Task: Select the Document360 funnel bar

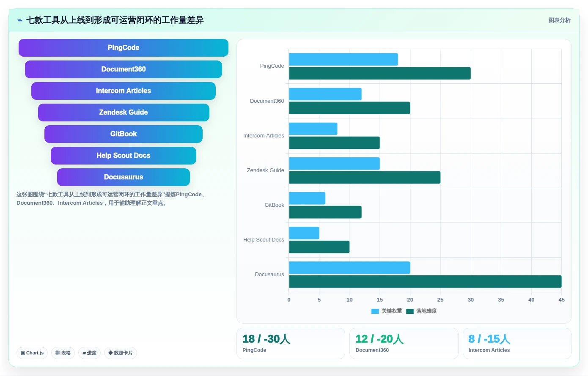Action: (124, 69)
